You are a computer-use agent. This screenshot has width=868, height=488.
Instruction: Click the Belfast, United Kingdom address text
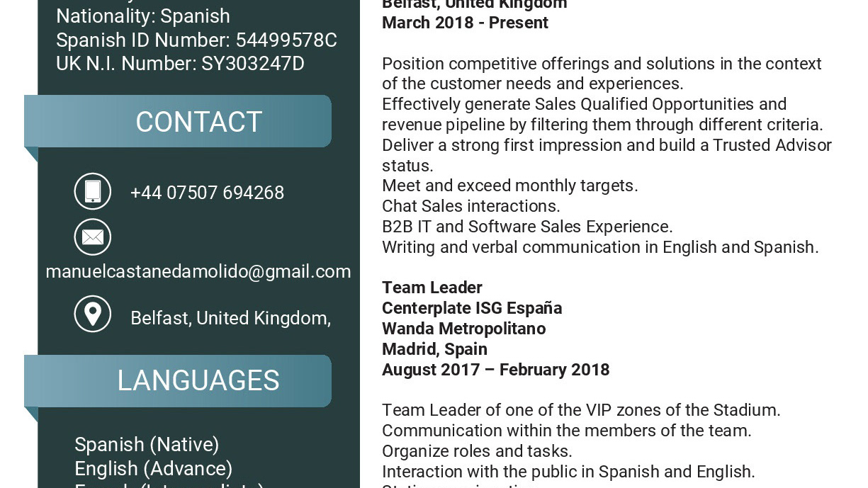tap(230, 319)
